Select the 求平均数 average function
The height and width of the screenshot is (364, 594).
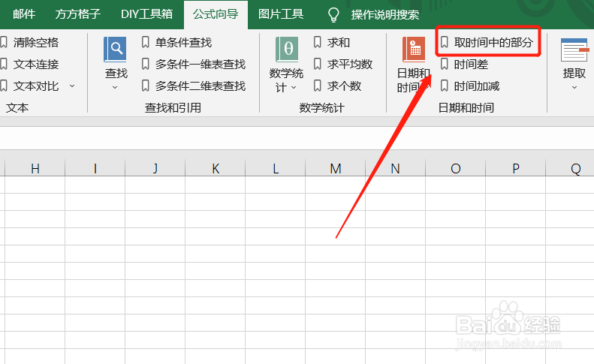click(343, 65)
